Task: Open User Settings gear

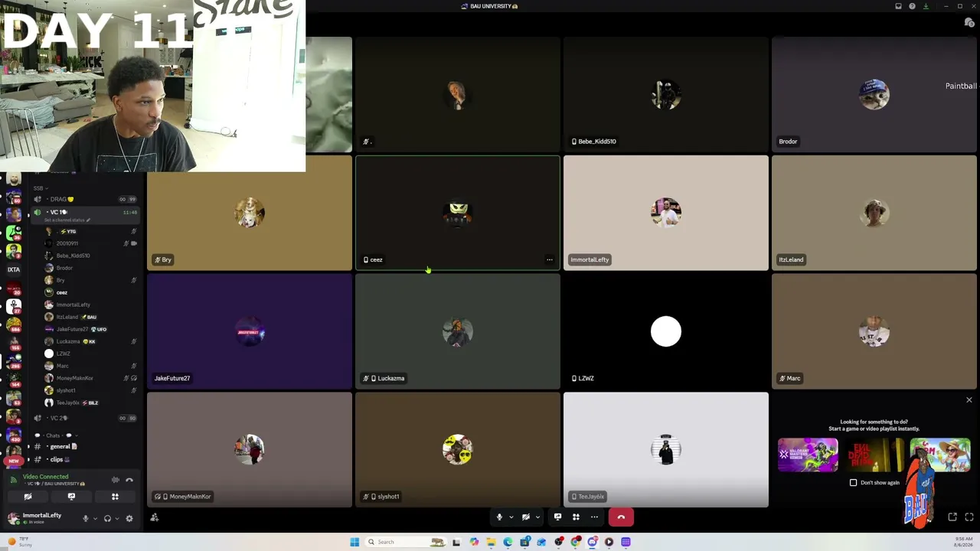Action: (129, 518)
